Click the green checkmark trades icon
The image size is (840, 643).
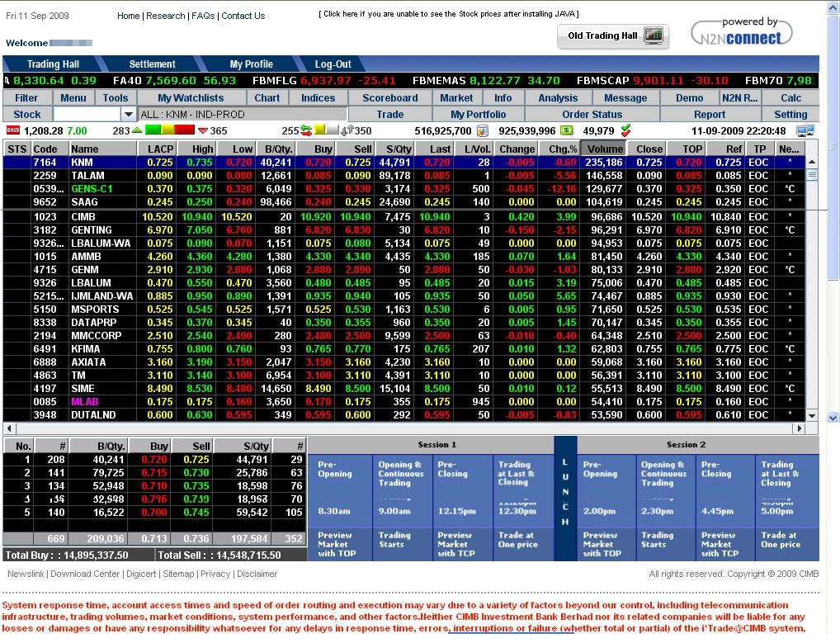pos(625,130)
